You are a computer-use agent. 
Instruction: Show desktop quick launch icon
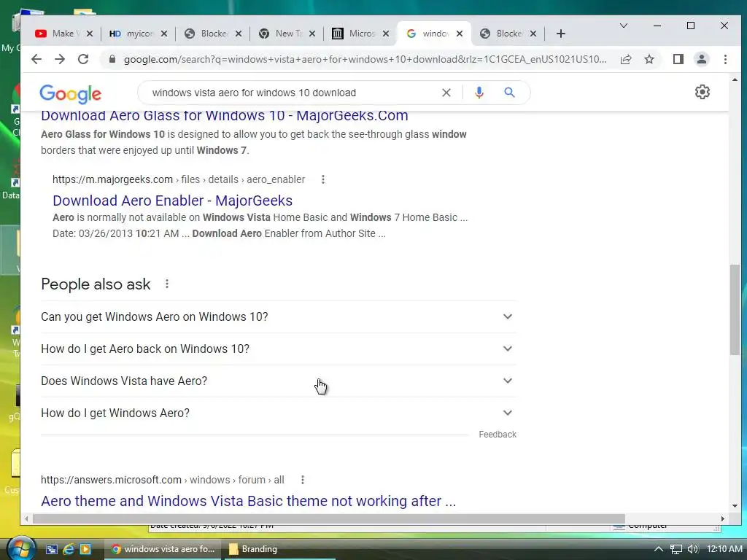tap(52, 549)
